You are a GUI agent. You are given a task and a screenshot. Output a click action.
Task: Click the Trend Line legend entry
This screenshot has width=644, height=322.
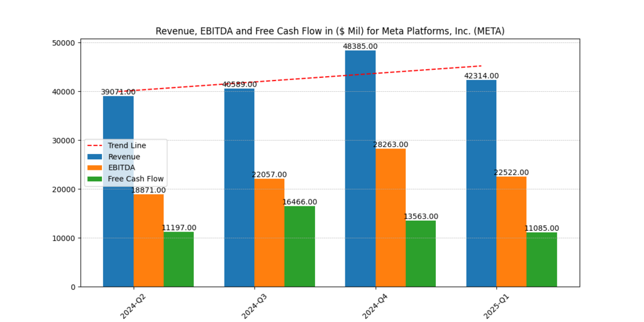(x=126, y=145)
